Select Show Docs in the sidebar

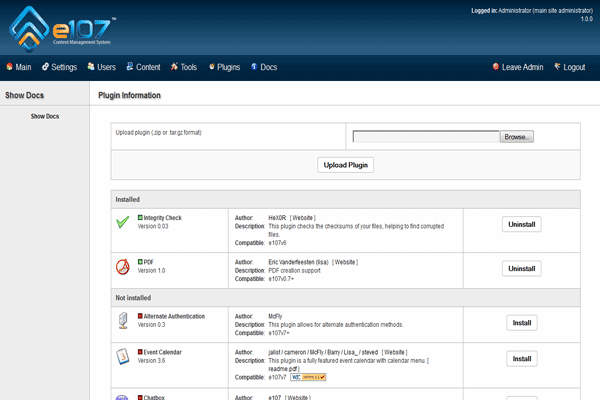pyautogui.click(x=45, y=117)
